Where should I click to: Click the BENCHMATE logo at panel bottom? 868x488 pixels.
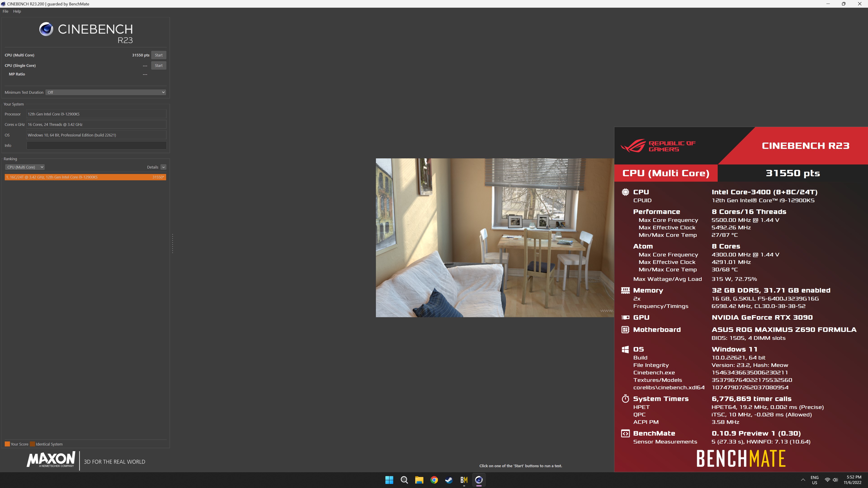point(741,458)
